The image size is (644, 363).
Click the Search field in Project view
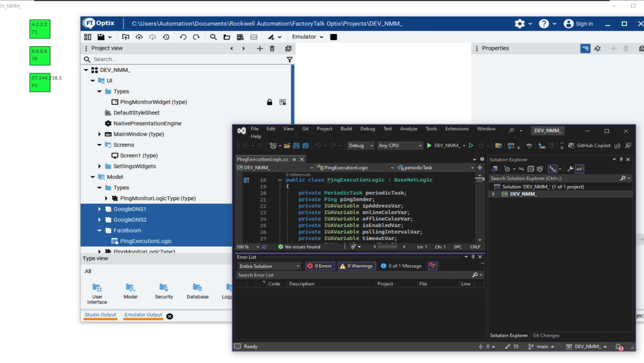[x=151, y=59]
